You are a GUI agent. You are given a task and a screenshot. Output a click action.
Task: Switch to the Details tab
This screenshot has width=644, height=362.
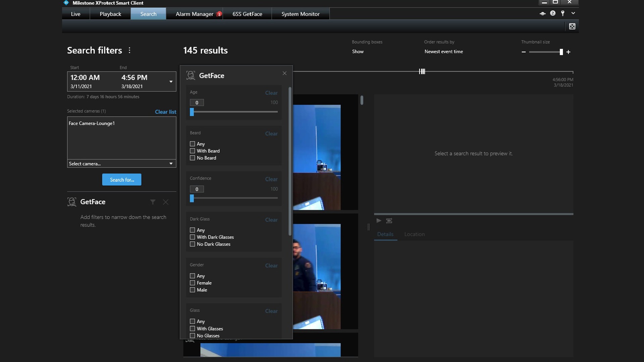tap(385, 234)
